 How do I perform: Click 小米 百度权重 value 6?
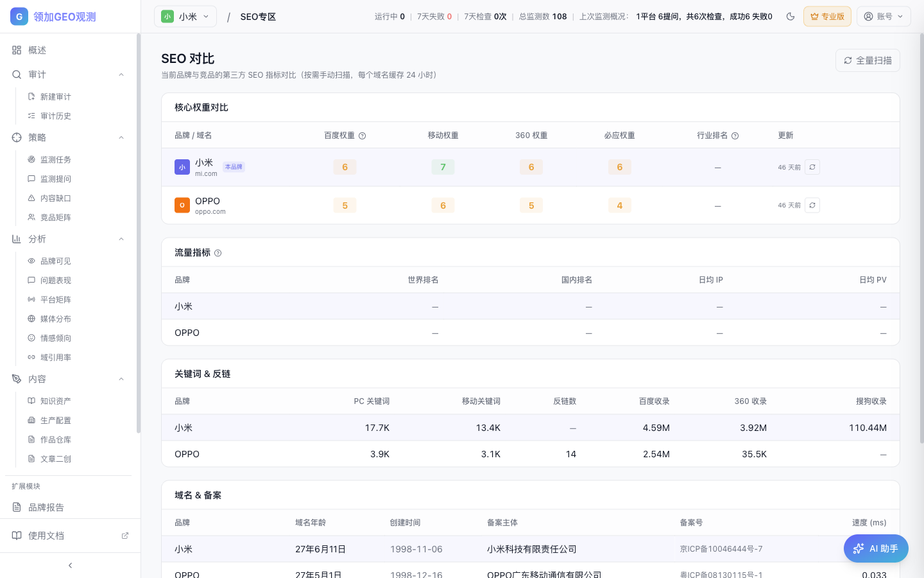[x=345, y=167]
